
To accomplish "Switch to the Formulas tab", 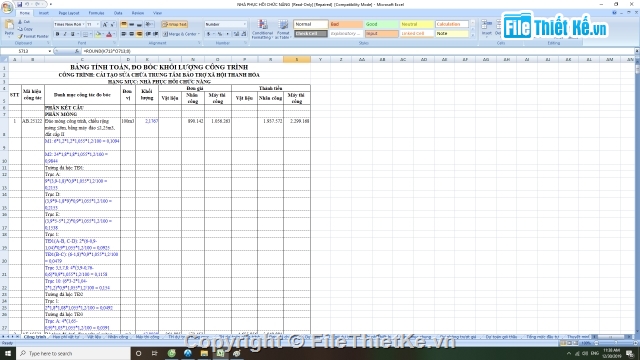I will click(96, 13).
